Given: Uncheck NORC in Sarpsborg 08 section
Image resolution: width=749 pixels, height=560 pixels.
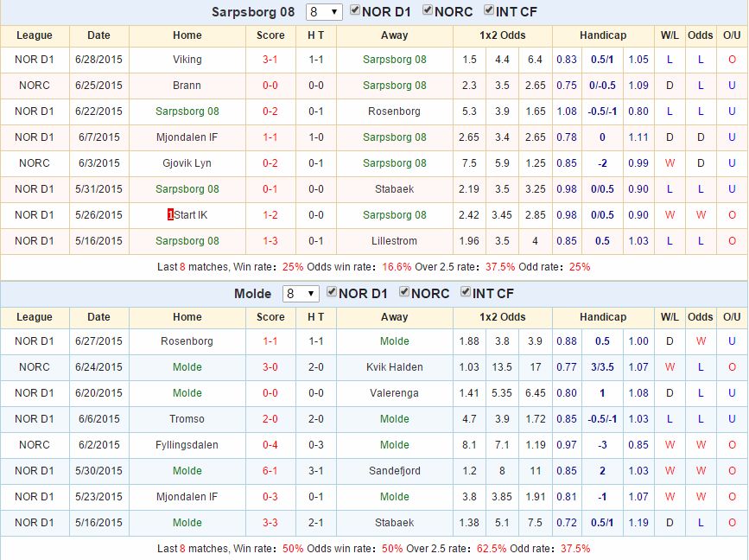Looking at the screenshot, I should coord(428,10).
